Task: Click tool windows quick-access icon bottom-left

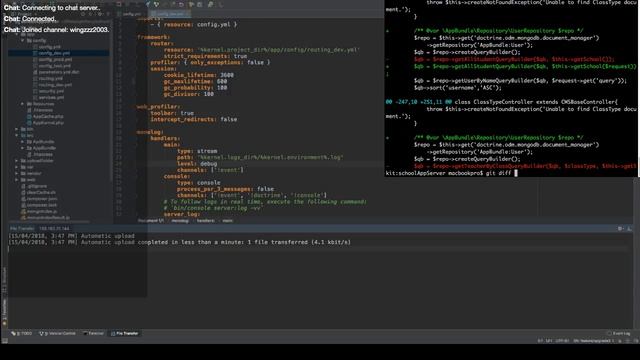Action: 4,340
